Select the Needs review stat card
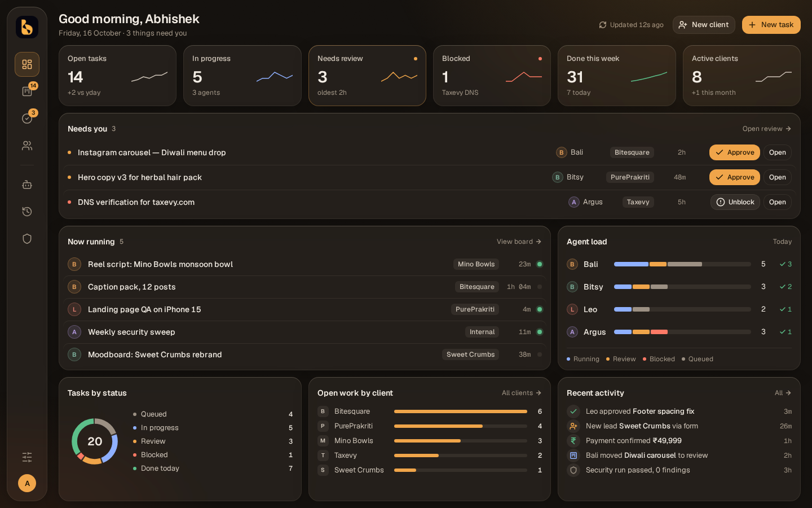The height and width of the screenshot is (508, 812). (x=367, y=76)
